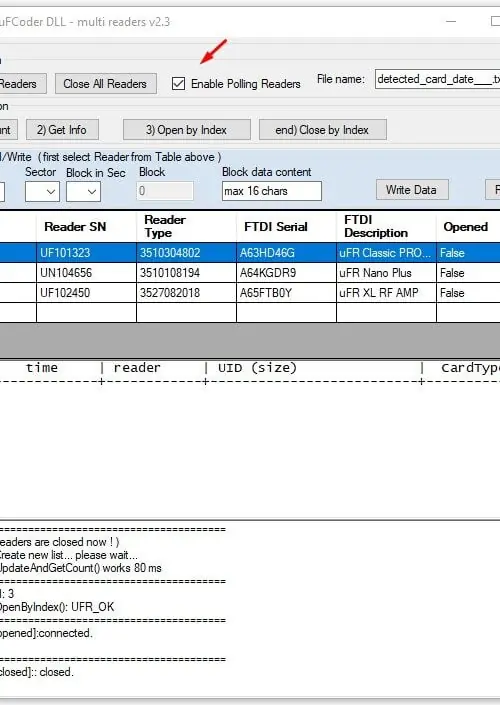500x705 pixels.
Task: Click the 'time' label in card log
Action: pos(42,368)
